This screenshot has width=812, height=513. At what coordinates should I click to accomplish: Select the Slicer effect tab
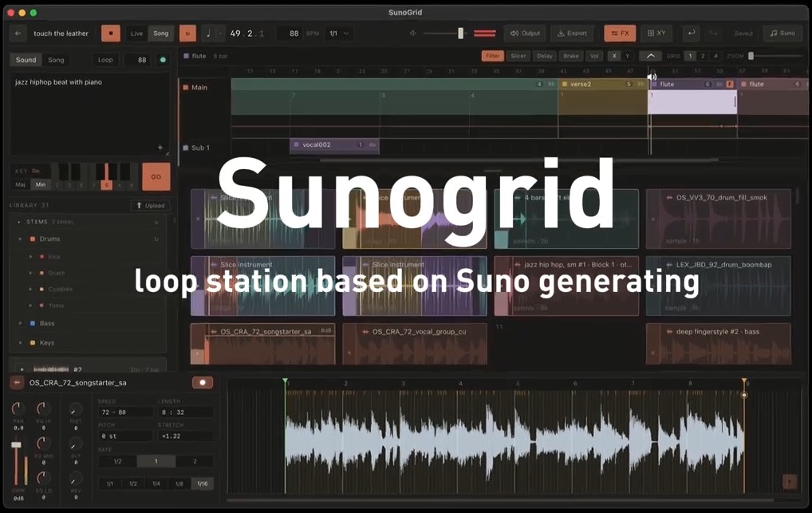(x=518, y=56)
